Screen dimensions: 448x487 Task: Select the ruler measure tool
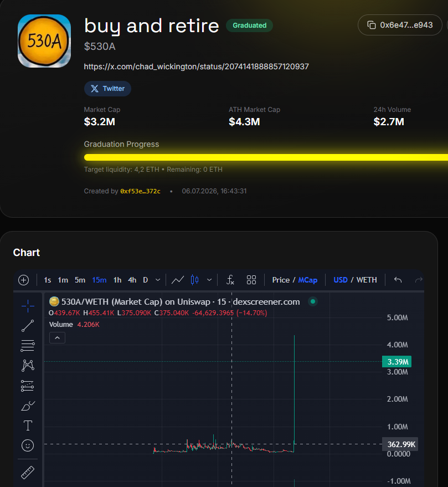[x=28, y=473]
